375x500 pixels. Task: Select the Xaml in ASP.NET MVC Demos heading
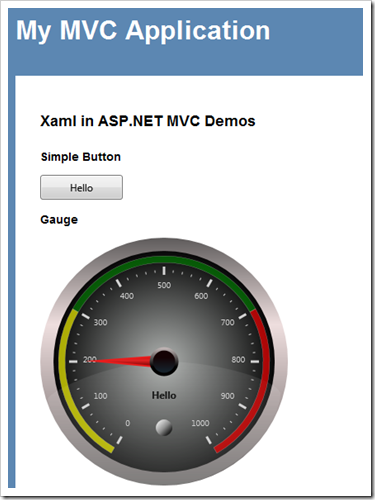(x=148, y=121)
